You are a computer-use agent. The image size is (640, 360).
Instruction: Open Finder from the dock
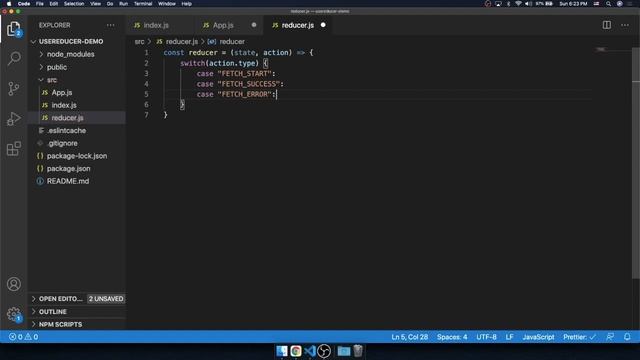click(282, 351)
